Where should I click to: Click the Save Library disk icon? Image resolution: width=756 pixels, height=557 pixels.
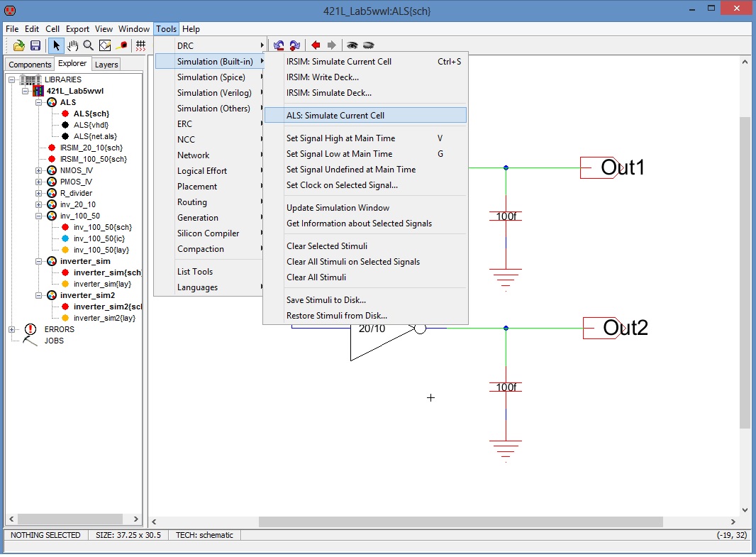(35, 45)
